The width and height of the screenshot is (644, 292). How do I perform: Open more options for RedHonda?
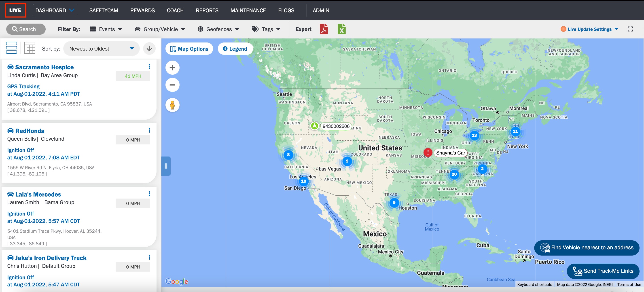(150, 130)
